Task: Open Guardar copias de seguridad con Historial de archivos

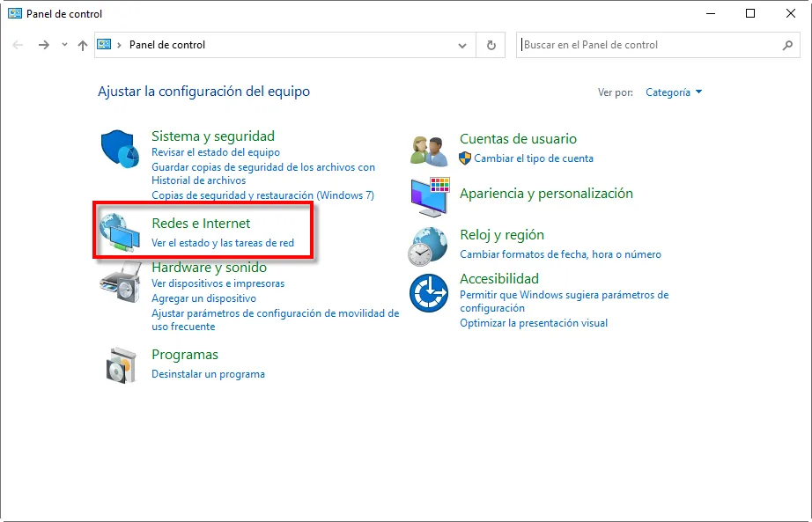Action: tap(263, 174)
